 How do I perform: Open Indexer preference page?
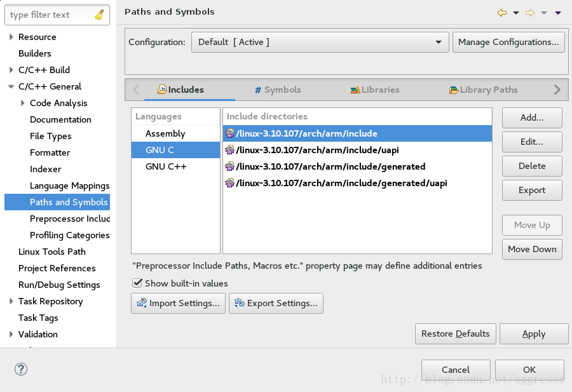click(46, 169)
